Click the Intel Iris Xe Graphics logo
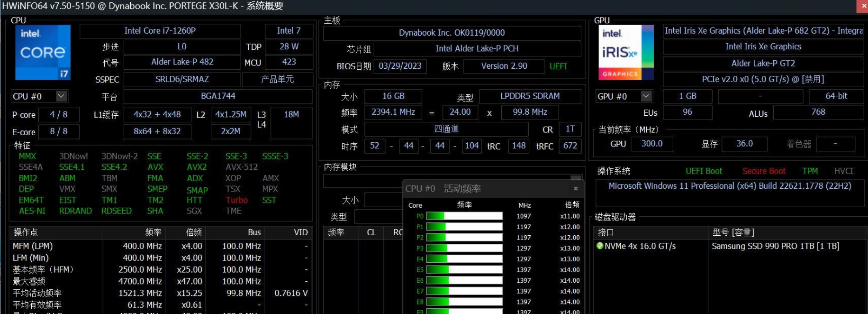 click(x=626, y=52)
